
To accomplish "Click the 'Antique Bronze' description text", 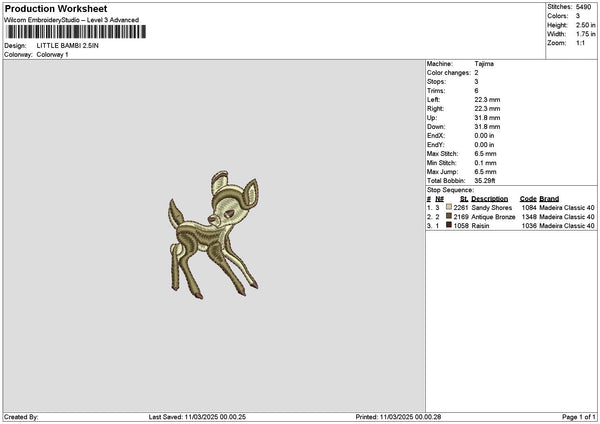I will [x=493, y=217].
